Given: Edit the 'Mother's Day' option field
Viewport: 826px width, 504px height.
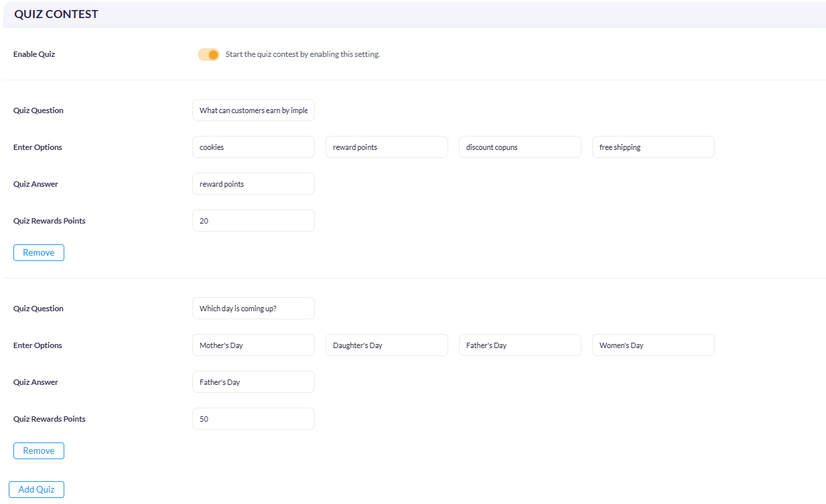Looking at the screenshot, I should click(x=253, y=345).
